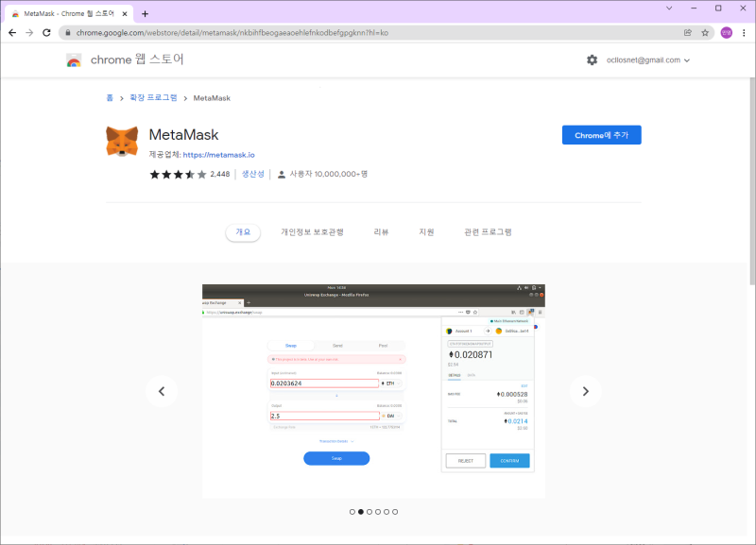Image resolution: width=756 pixels, height=545 pixels.
Task: Click the home breadcrumb link
Action: click(x=110, y=98)
